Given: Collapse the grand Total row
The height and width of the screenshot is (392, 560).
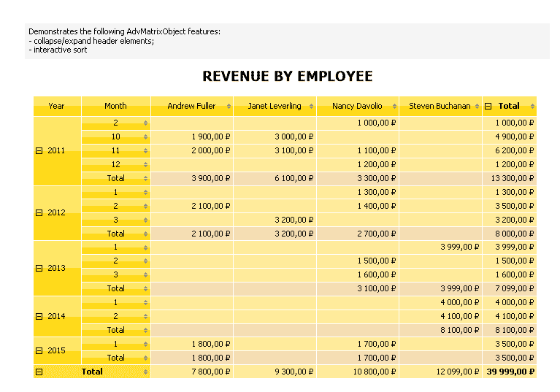Looking at the screenshot, I should coord(39,372).
